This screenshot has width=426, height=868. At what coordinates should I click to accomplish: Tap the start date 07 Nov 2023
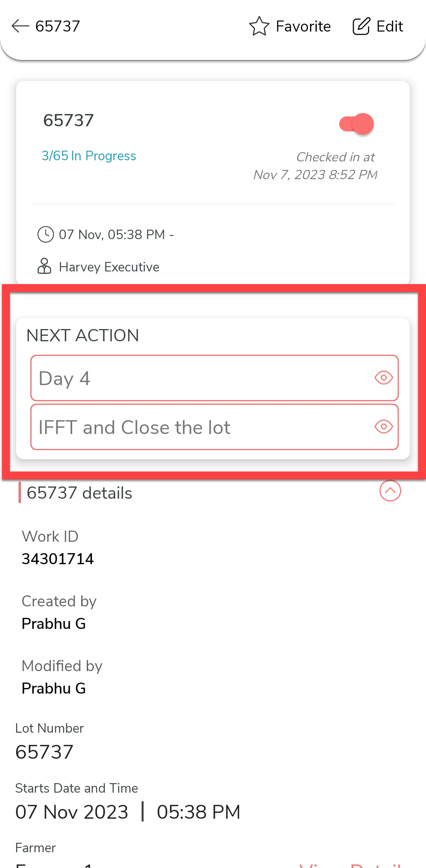pos(72,812)
